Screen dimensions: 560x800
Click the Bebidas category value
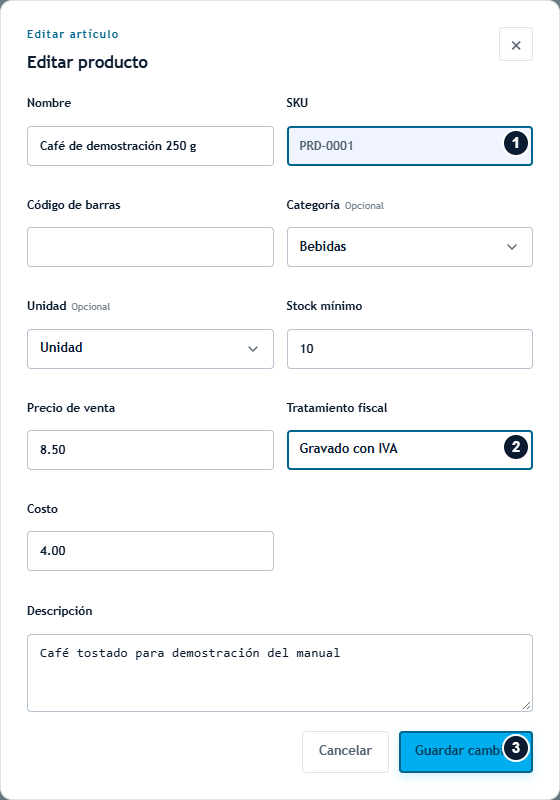coord(323,246)
